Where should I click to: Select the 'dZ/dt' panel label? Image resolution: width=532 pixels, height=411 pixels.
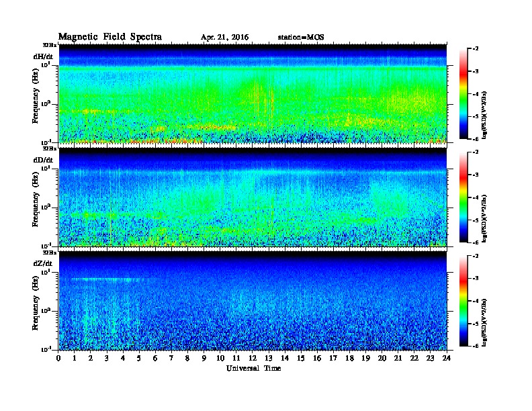click(43, 263)
